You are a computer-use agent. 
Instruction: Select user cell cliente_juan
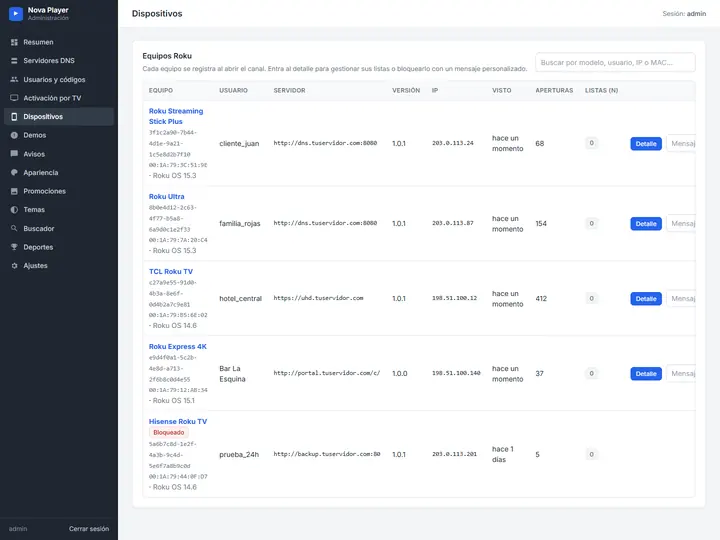[x=239, y=144]
